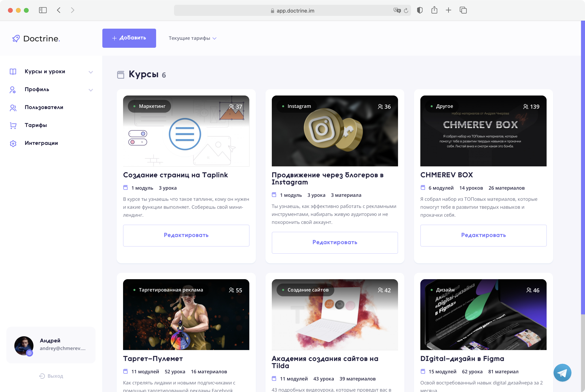Click the users count icon showing 36

tap(380, 106)
